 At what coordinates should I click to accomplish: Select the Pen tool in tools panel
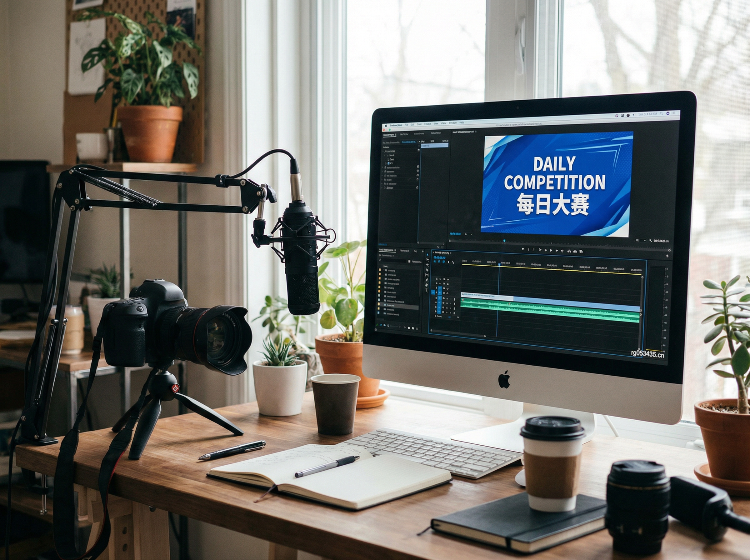(427, 280)
